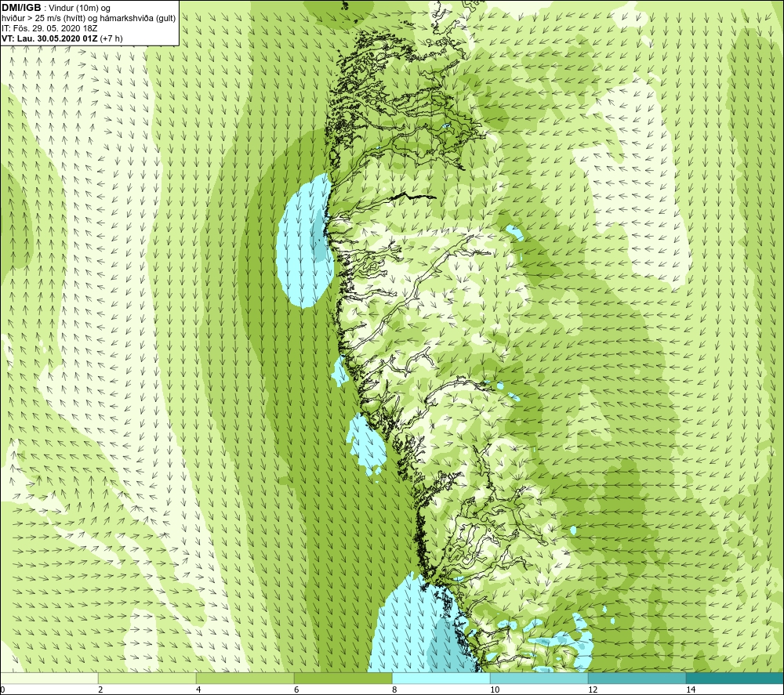This screenshot has height=695, width=784.
Task: Click the legend label '0'
Action: tap(2, 690)
